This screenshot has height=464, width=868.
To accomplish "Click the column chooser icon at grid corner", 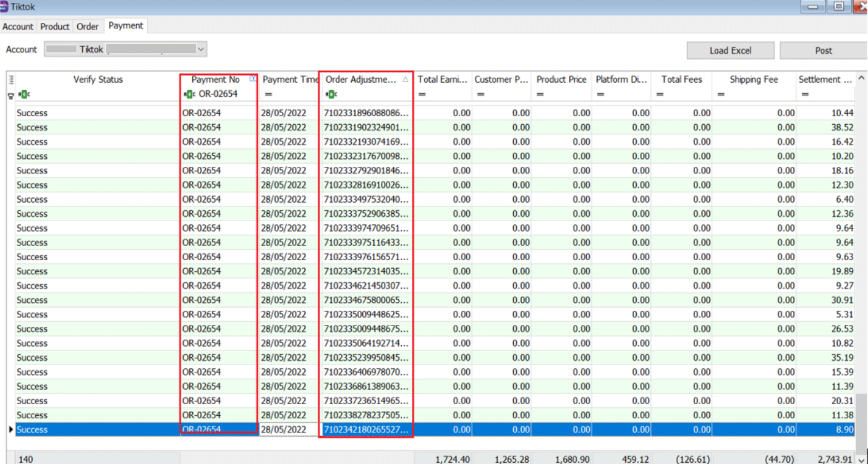I will point(11,80).
